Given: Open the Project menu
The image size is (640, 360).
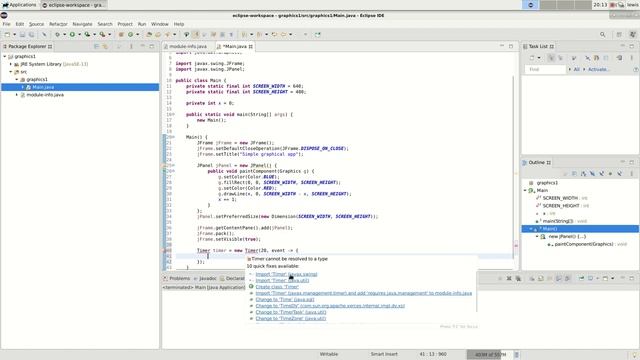Looking at the screenshot, I should (125, 24).
